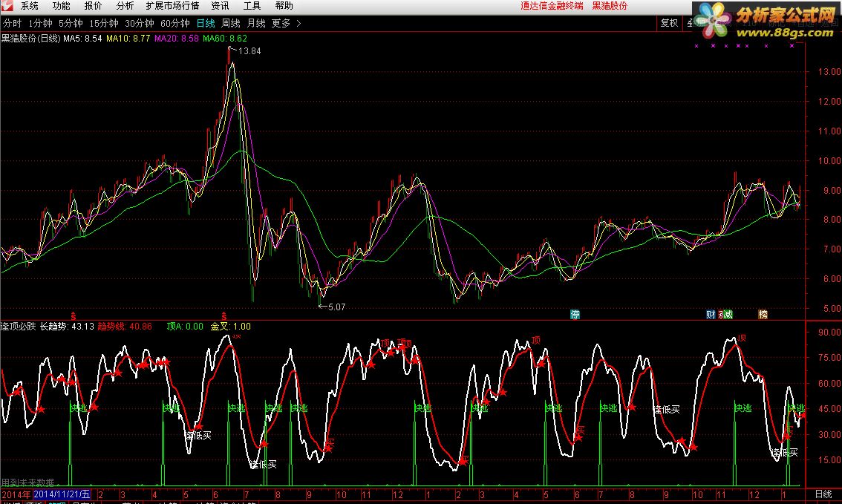
Task: Switch to the 月线 monthly chart
Action: (256, 24)
